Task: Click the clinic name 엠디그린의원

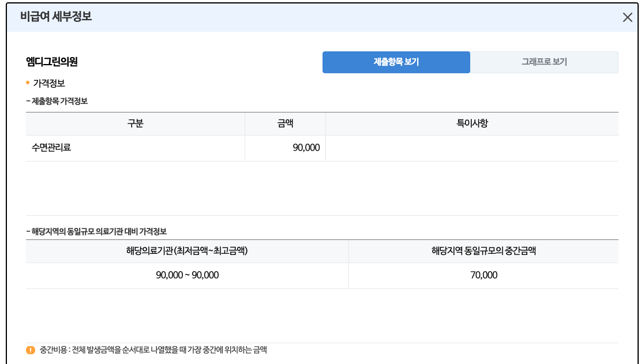Action: (x=51, y=60)
